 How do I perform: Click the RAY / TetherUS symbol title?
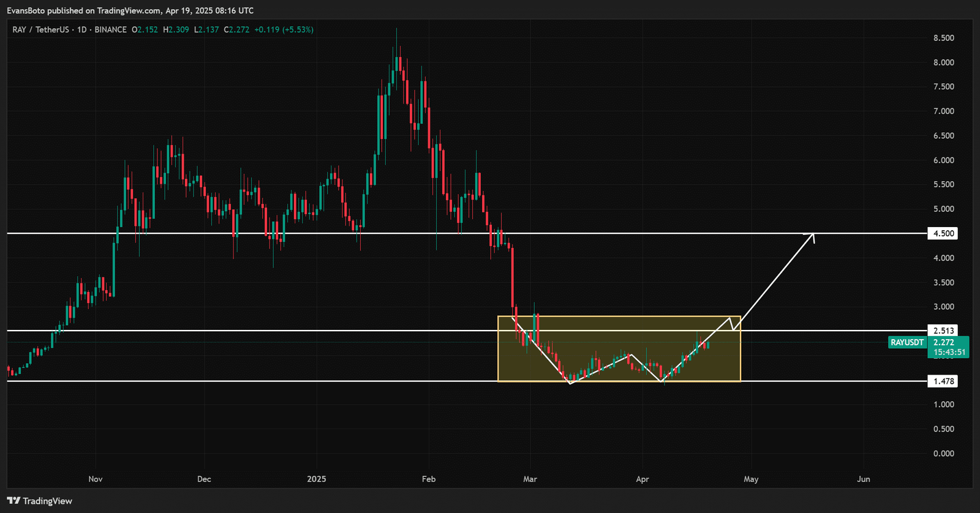(x=40, y=29)
